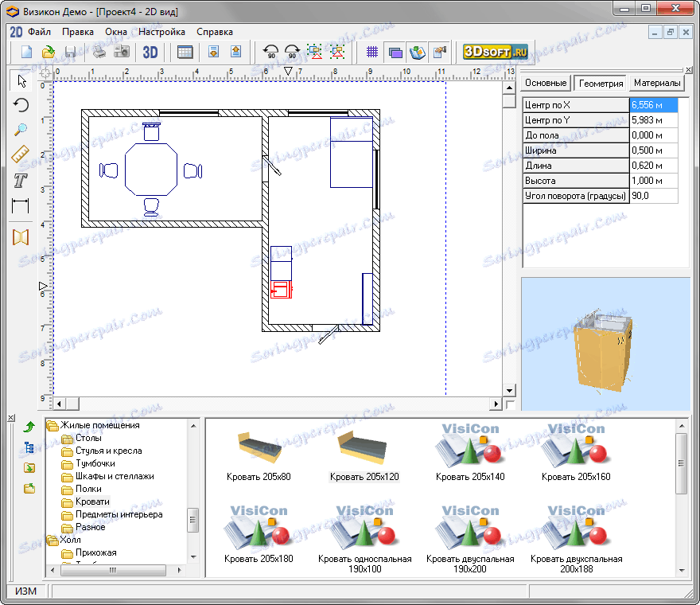The height and width of the screenshot is (605, 700).
Task: Click the green up-arrow catalog icon
Action: click(29, 427)
